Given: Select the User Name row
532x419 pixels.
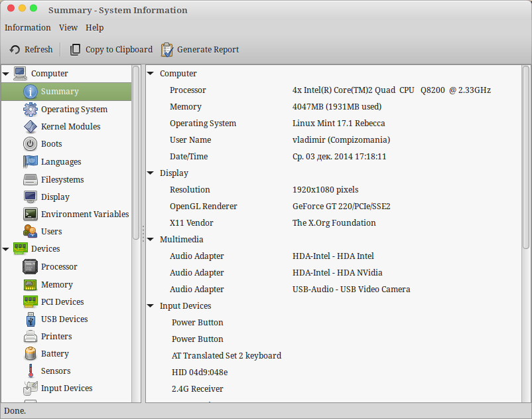Looking at the screenshot, I should pos(333,140).
